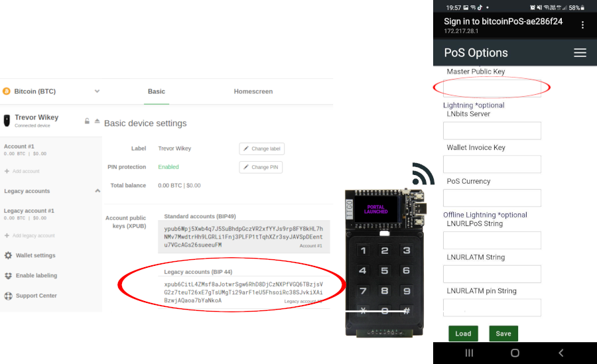Click the Master Public Key input field
This screenshot has width=597, height=364.
tap(492, 88)
